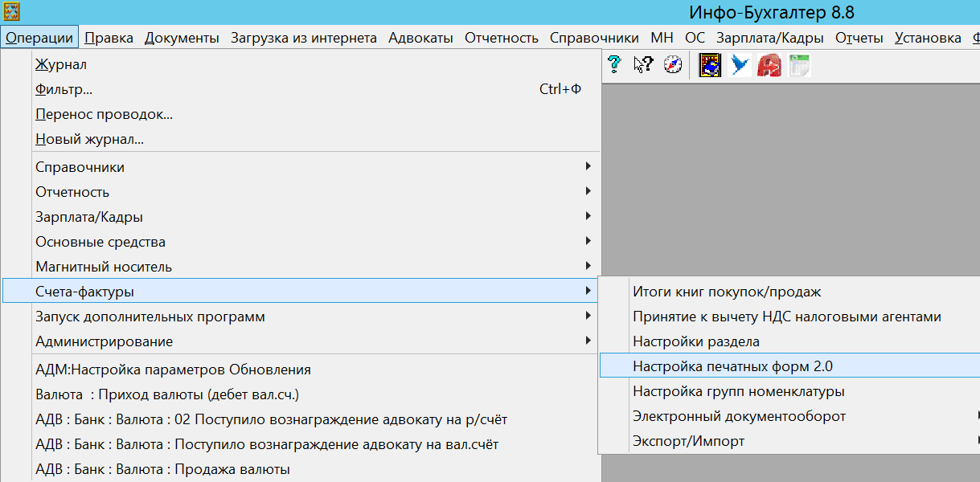Open the Отчетность menu in menu bar
980x482 pixels.
tap(502, 38)
